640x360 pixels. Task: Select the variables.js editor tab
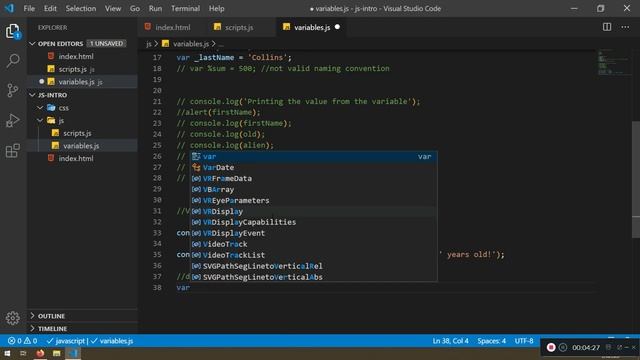tap(312, 27)
